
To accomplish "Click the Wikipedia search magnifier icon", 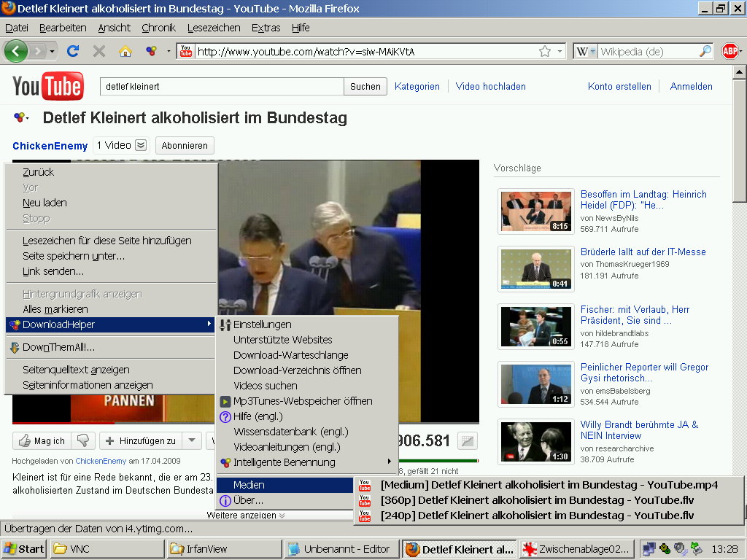I will click(705, 51).
